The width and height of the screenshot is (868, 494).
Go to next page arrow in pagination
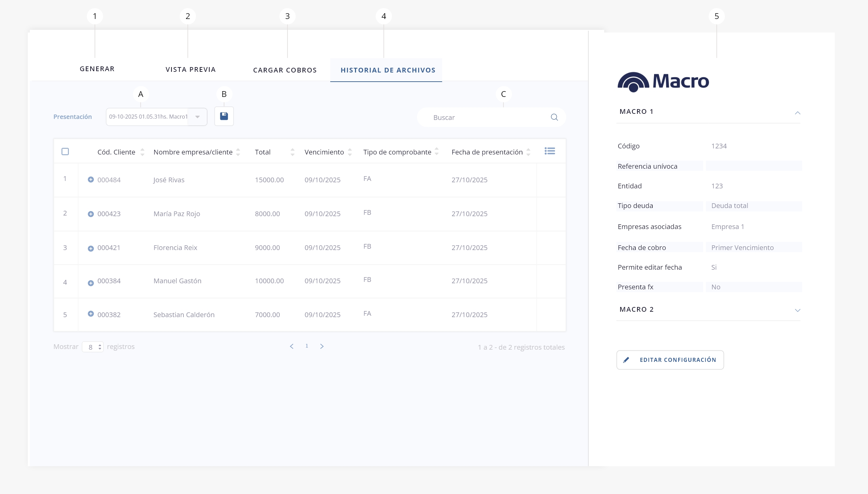[x=322, y=346]
